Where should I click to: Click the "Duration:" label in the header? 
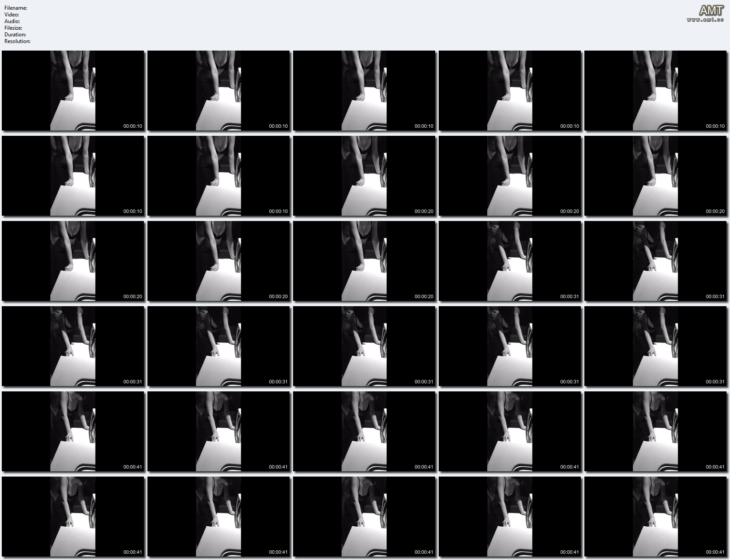15,35
